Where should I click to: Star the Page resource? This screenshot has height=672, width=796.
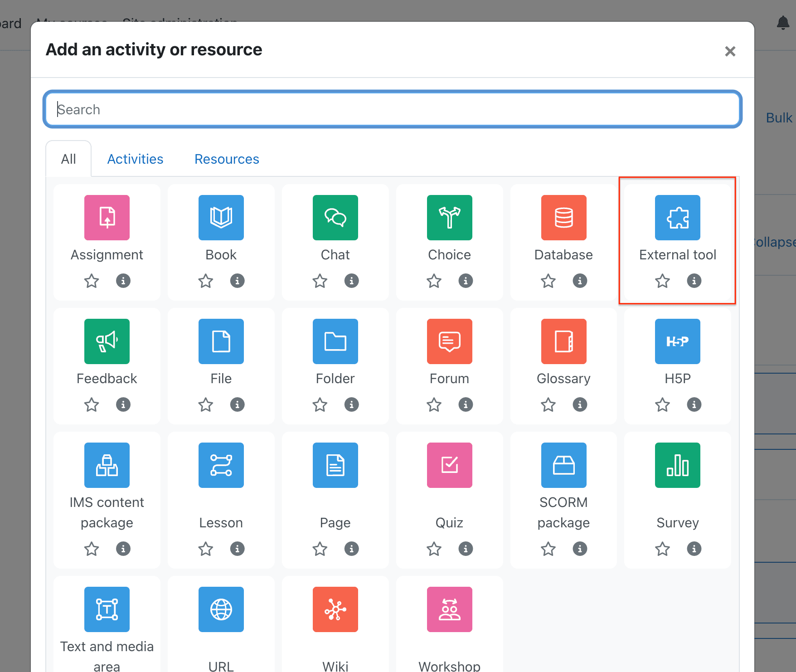tap(320, 549)
